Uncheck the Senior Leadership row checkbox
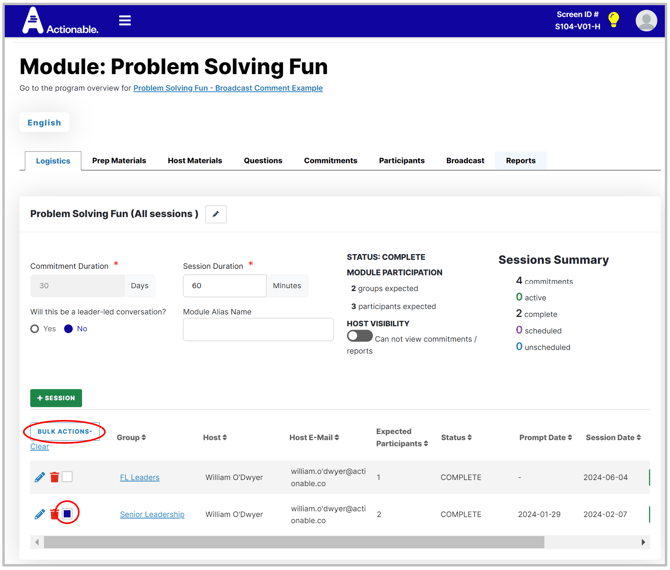 pyautogui.click(x=67, y=513)
